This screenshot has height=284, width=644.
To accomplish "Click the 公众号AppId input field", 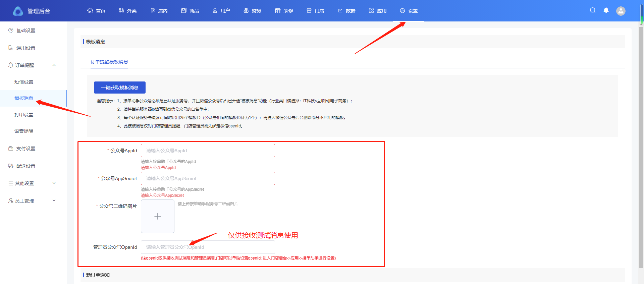I will coord(208,151).
